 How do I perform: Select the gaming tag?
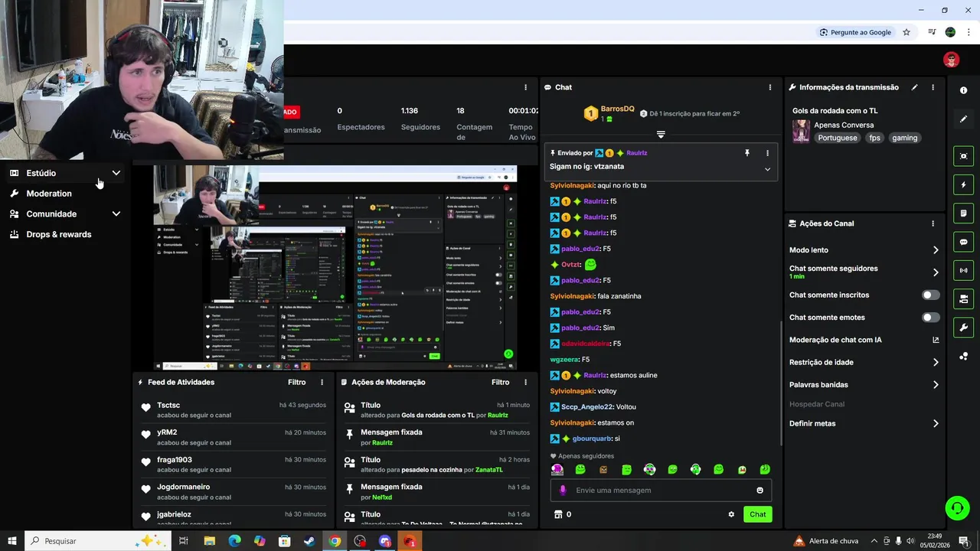tap(904, 138)
